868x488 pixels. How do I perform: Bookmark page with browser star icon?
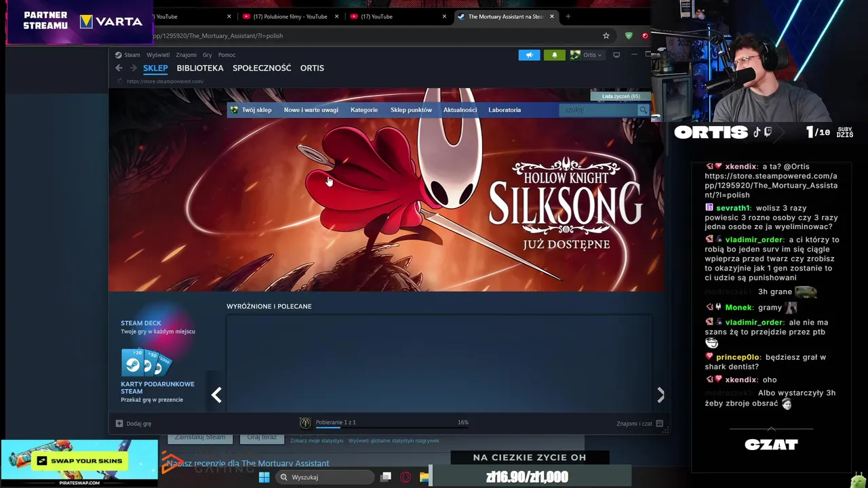point(606,36)
